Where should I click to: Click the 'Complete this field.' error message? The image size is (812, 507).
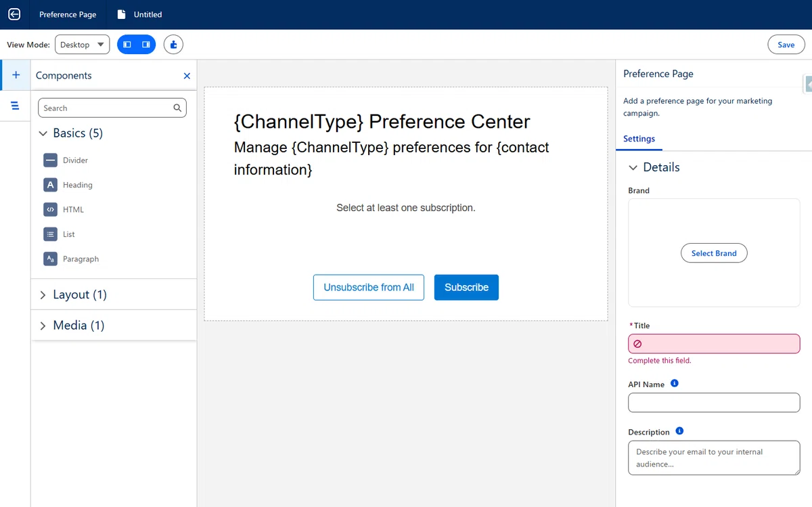click(x=660, y=361)
